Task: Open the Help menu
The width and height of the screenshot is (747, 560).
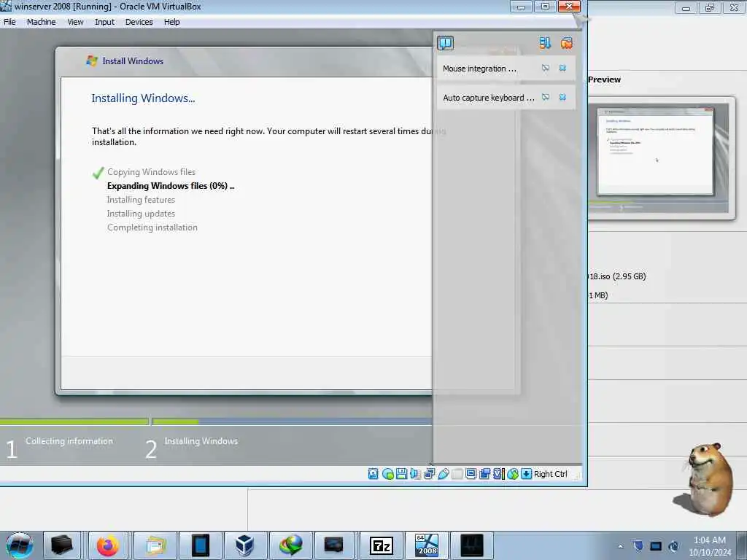Action: click(171, 22)
